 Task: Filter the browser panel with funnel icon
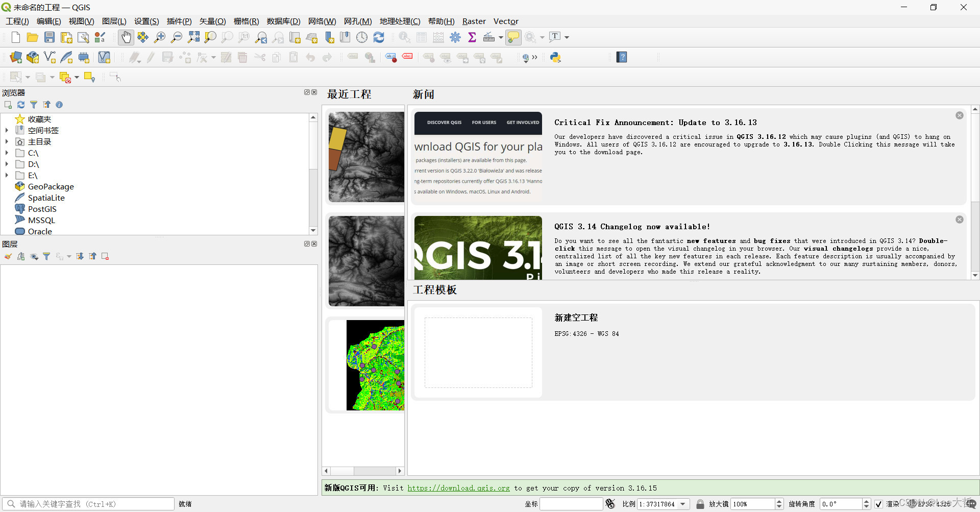pos(34,105)
